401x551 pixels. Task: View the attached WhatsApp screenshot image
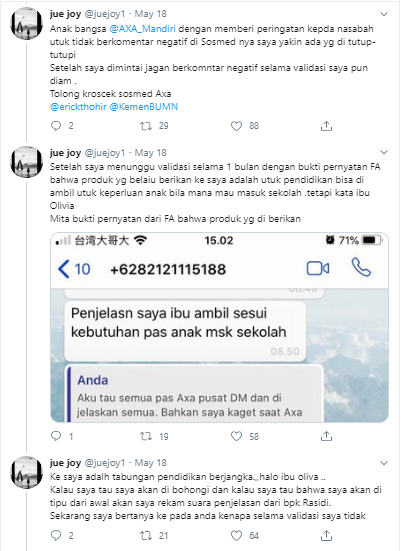pos(220,327)
